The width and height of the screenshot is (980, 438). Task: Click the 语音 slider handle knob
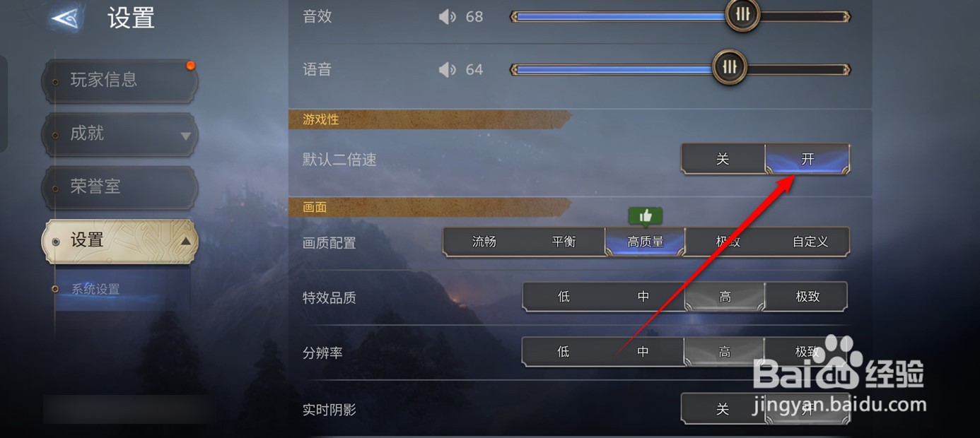click(x=729, y=67)
